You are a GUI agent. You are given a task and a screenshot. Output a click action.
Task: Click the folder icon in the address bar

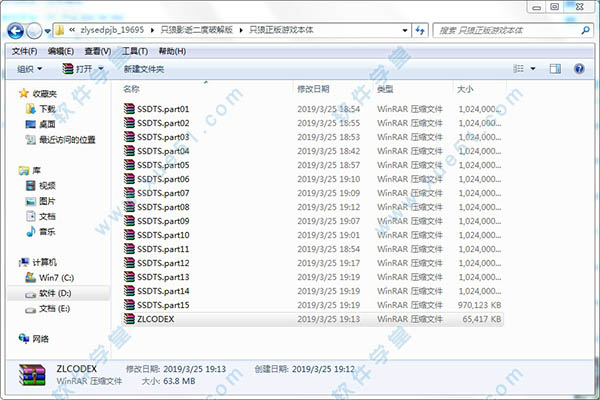[x=60, y=30]
